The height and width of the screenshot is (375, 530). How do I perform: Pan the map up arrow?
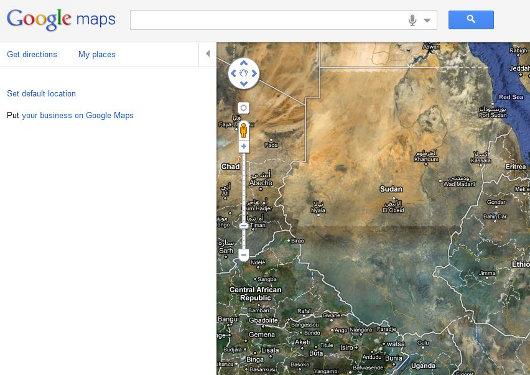point(244,63)
